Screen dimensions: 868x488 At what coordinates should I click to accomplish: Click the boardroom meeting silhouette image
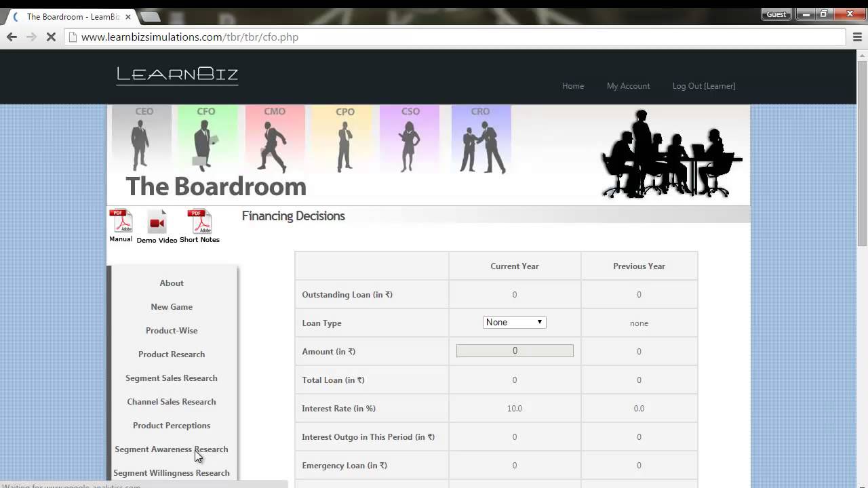point(671,155)
